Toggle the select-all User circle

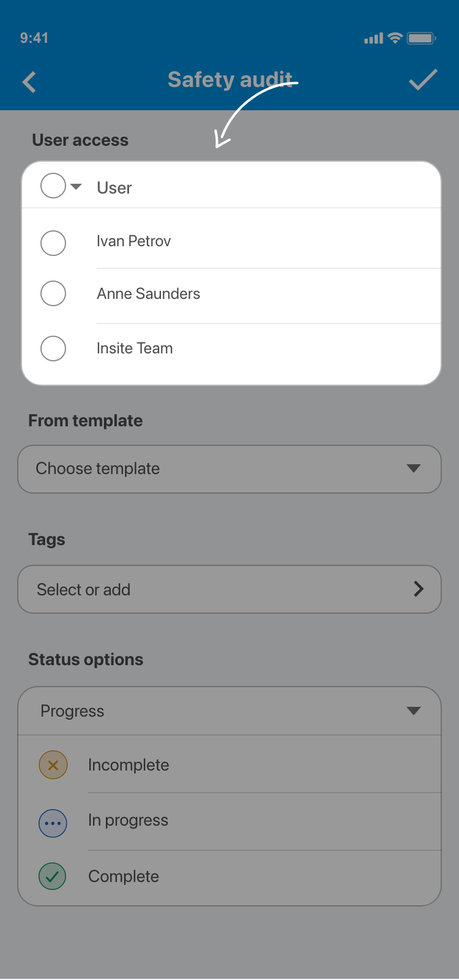[x=53, y=186]
